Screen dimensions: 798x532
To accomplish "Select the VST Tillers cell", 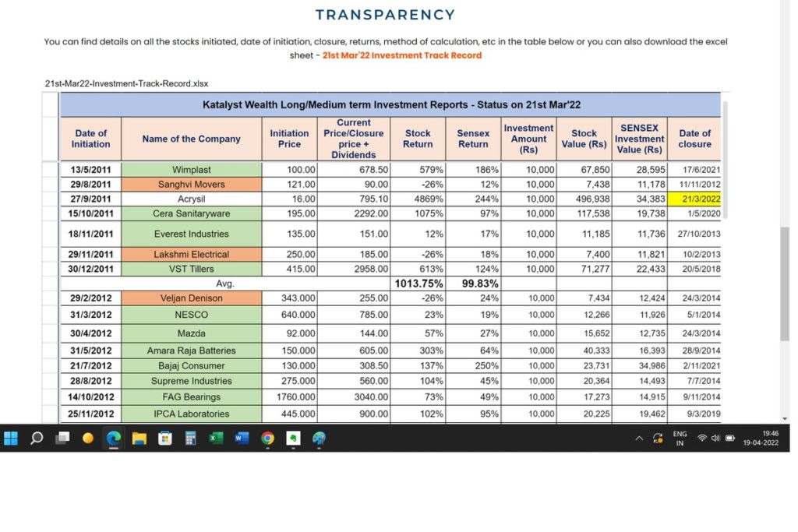I will [x=192, y=269].
